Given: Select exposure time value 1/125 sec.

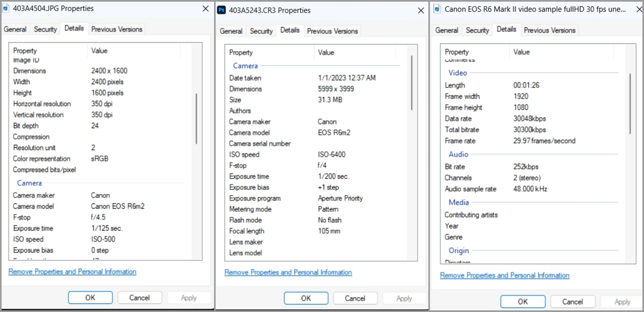Looking at the screenshot, I should click(x=107, y=228).
